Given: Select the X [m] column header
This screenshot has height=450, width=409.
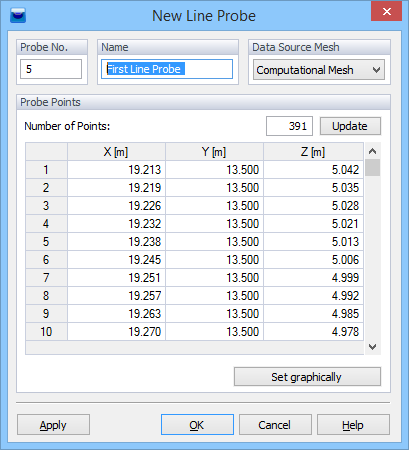Looking at the screenshot, I should [x=116, y=152].
